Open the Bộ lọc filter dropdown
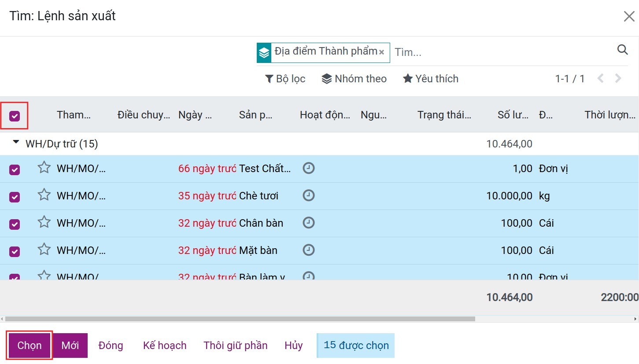Viewport: 639px width, 364px height. click(x=285, y=79)
